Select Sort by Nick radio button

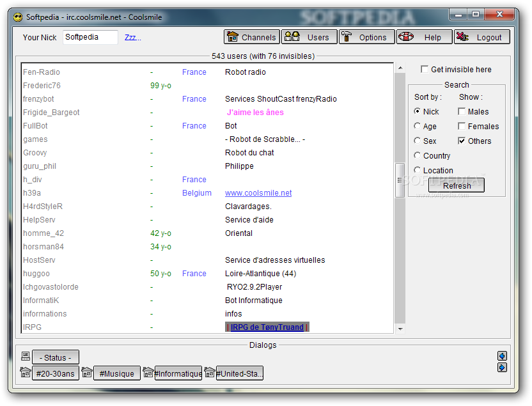[x=418, y=111]
